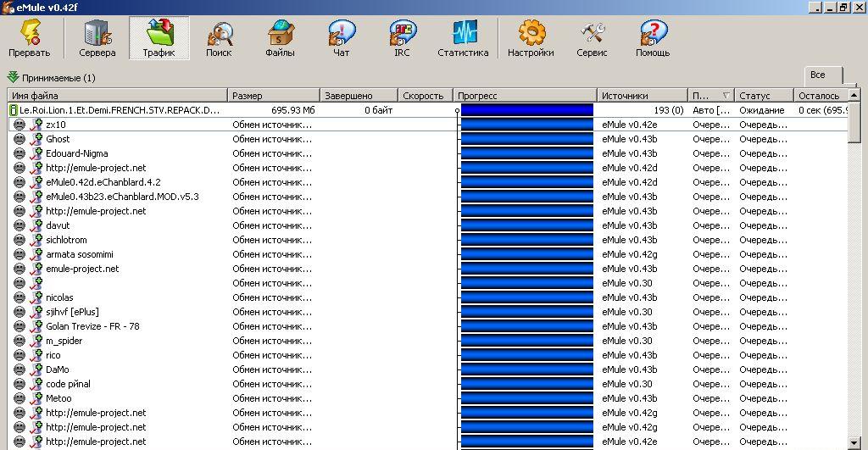Image resolution: width=868 pixels, height=450 pixels.
Task: Open the Поиск search icon
Action: [219, 37]
